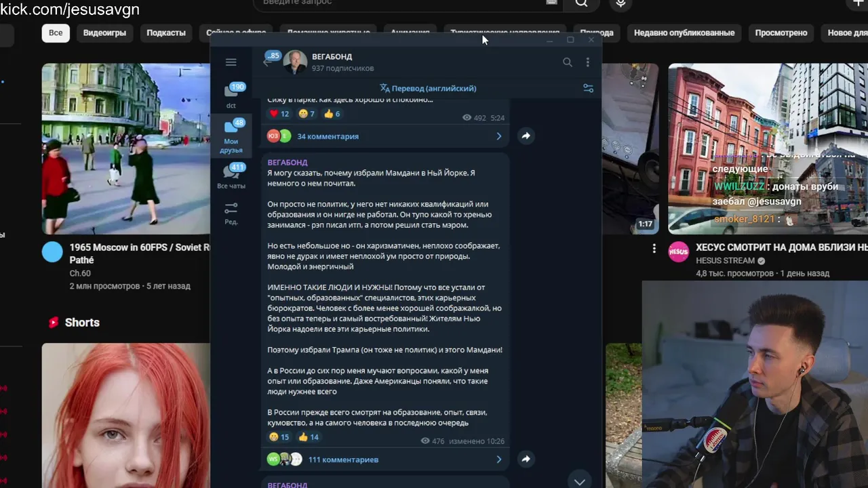The height and width of the screenshot is (488, 868).
Task: Click the 1:17 video duration badge
Action: [x=645, y=224]
